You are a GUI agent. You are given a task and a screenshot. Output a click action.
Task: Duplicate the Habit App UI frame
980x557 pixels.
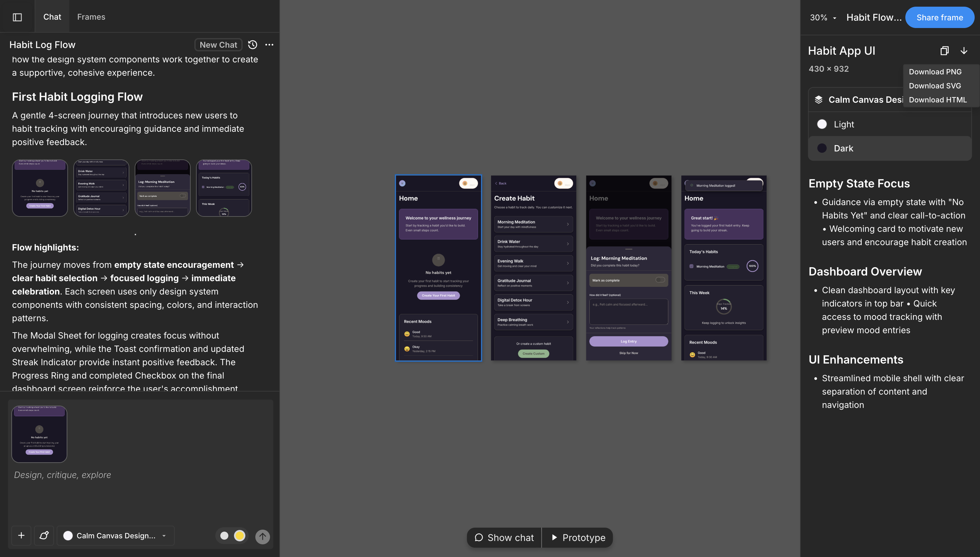click(x=944, y=50)
